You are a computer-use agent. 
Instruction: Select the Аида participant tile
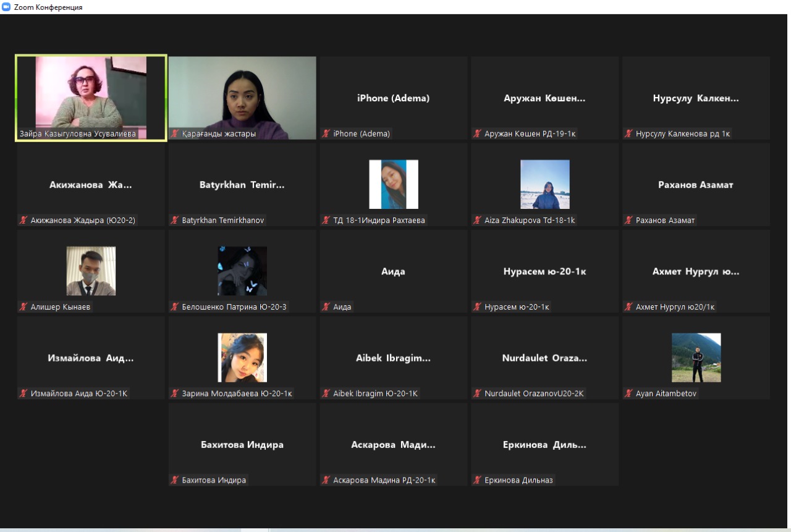[x=394, y=271]
